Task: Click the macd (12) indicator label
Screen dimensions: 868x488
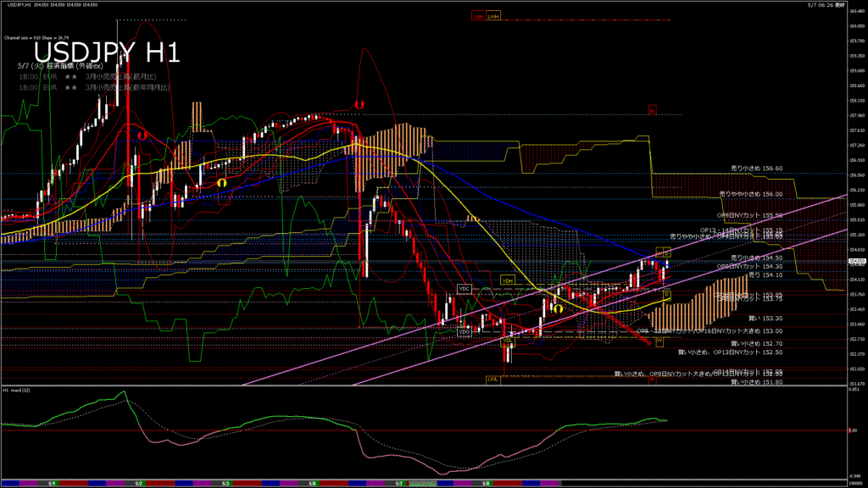Action: pyautogui.click(x=17, y=391)
